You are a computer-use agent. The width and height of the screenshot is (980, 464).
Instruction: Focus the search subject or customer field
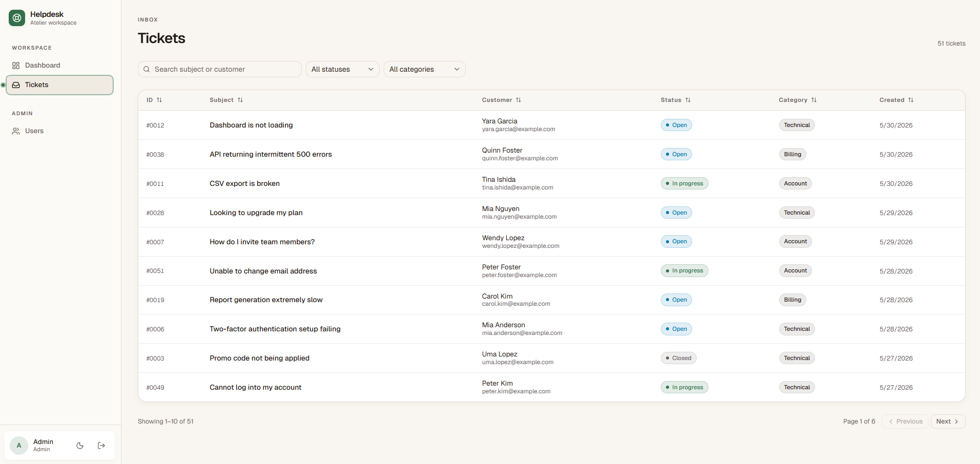click(x=220, y=69)
